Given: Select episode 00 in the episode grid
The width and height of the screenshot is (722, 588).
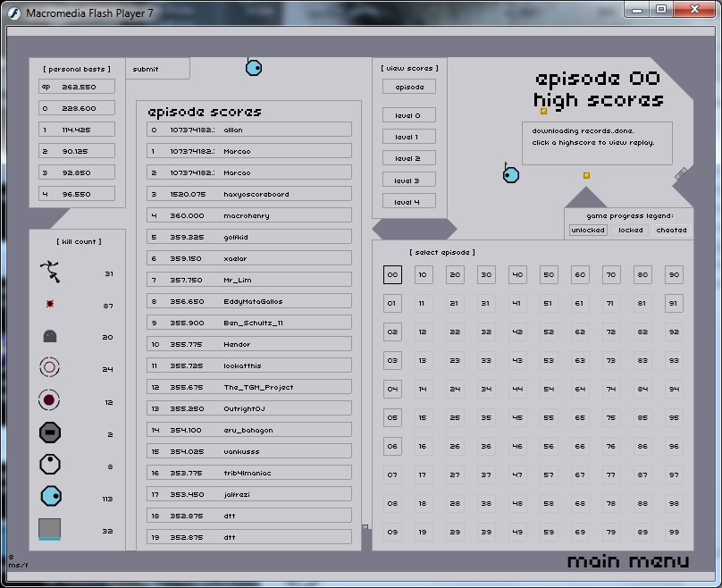Looking at the screenshot, I should click(392, 275).
